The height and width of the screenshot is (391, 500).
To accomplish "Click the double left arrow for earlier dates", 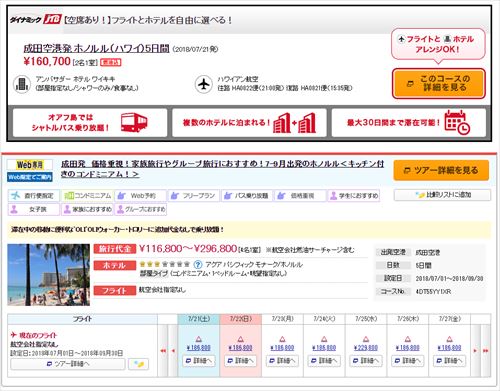I will 163,351.
